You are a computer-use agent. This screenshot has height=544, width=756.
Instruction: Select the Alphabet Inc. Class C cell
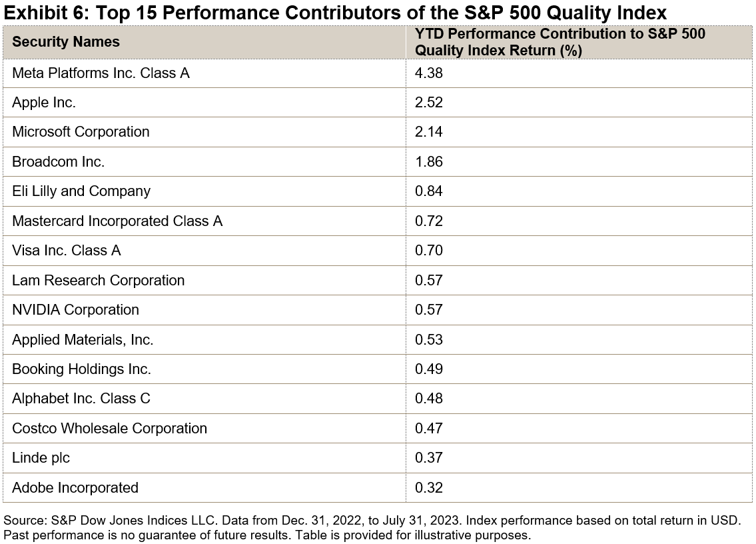pos(81,399)
